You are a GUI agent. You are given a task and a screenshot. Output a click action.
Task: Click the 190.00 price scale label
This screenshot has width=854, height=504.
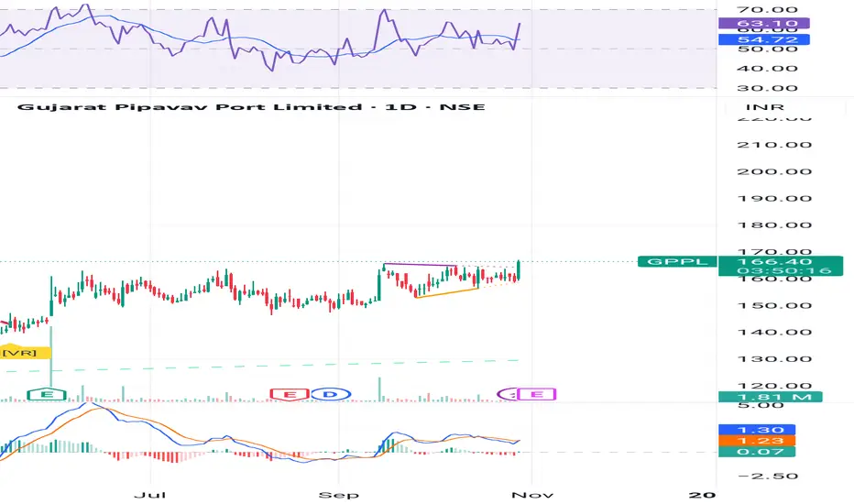[x=774, y=198]
